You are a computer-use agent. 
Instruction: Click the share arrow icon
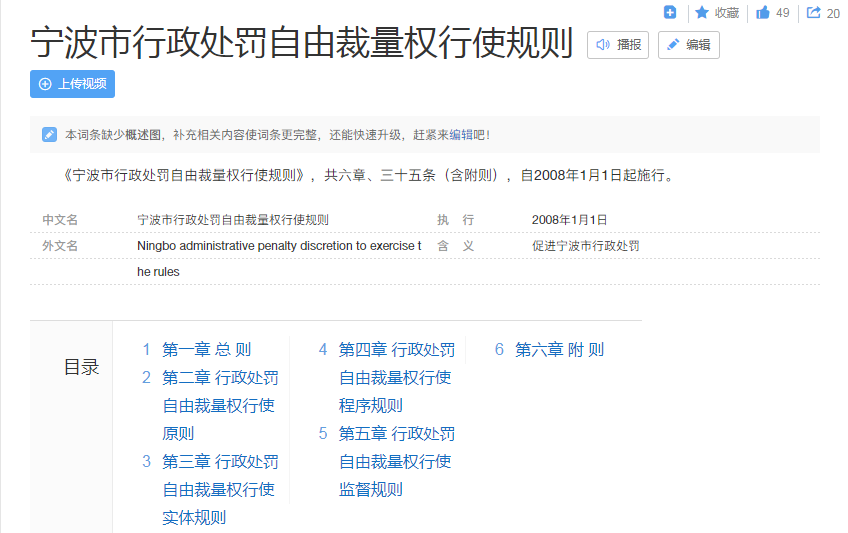pos(813,13)
